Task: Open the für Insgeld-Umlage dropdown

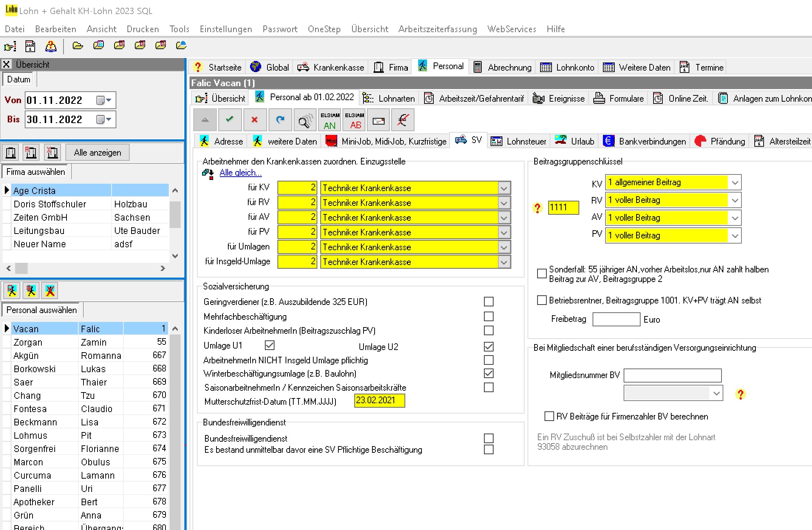Action: pyautogui.click(x=504, y=262)
